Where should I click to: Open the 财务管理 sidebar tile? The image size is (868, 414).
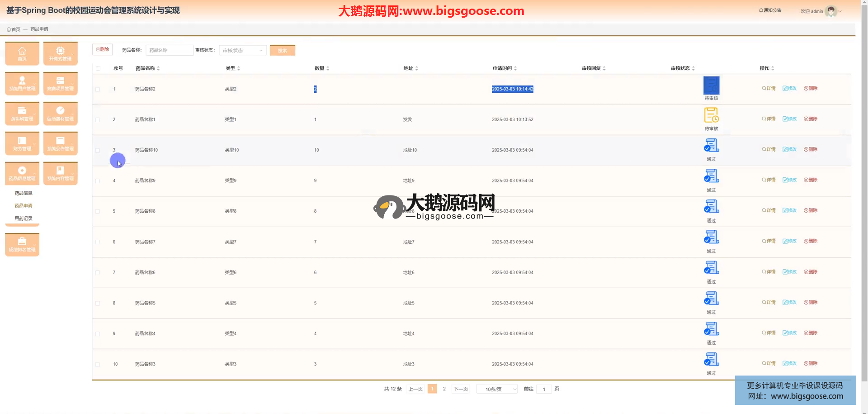tap(22, 143)
